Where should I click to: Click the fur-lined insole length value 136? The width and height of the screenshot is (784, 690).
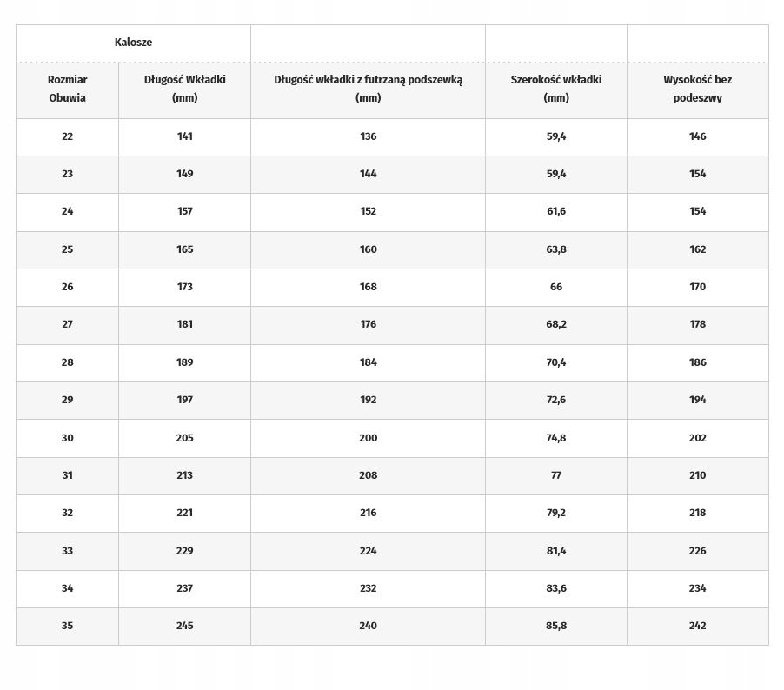point(368,136)
